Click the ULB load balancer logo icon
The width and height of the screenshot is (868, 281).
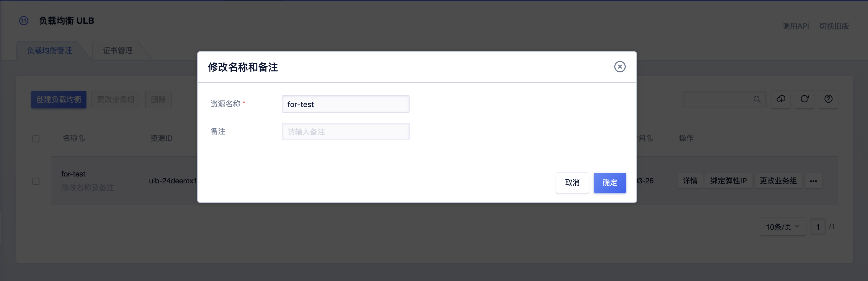click(x=23, y=21)
